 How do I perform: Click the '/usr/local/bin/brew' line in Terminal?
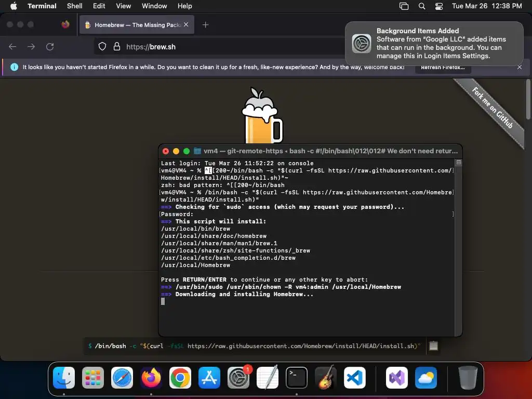[195, 229]
